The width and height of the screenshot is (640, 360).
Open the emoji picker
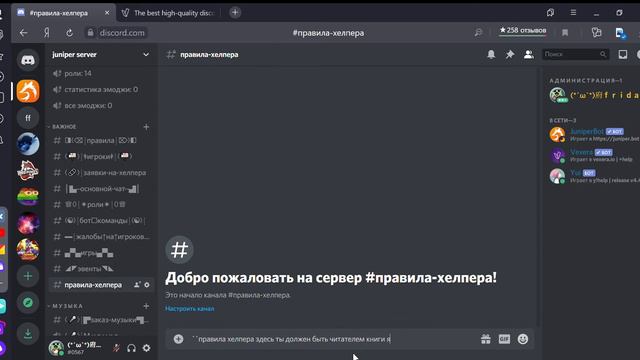[x=523, y=339]
